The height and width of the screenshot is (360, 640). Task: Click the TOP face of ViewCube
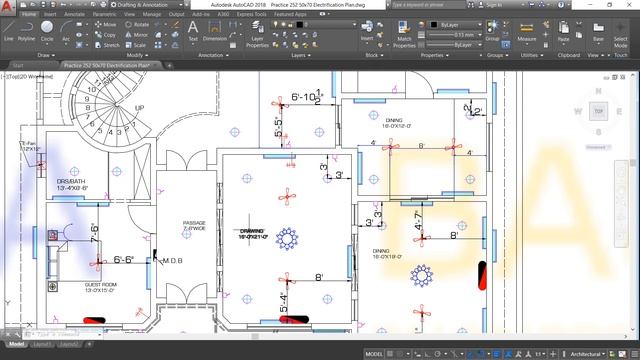click(598, 111)
